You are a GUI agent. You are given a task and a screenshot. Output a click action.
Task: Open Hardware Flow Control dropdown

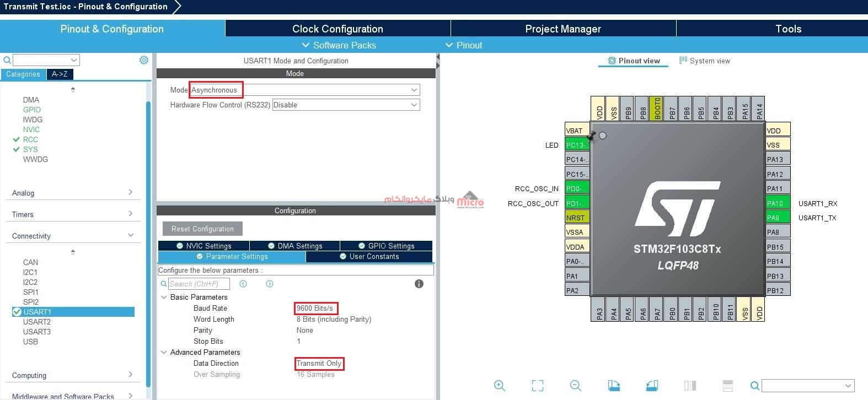(x=414, y=105)
